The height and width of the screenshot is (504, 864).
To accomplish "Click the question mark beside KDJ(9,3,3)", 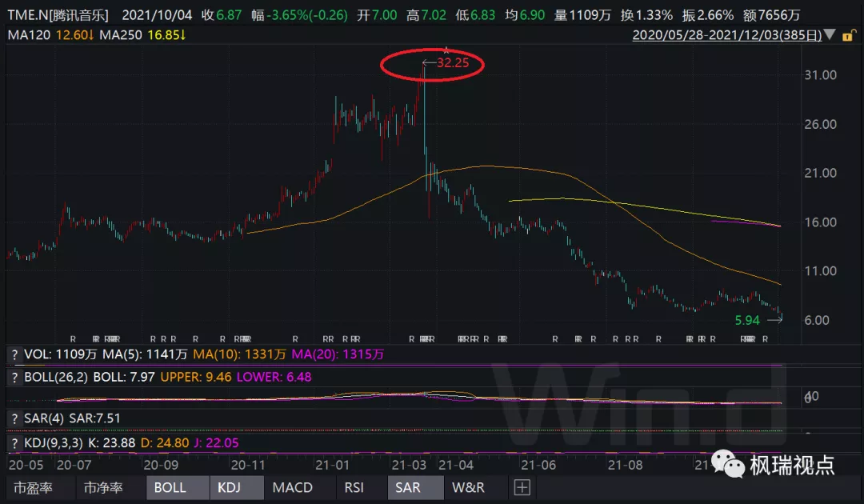I will [x=13, y=442].
